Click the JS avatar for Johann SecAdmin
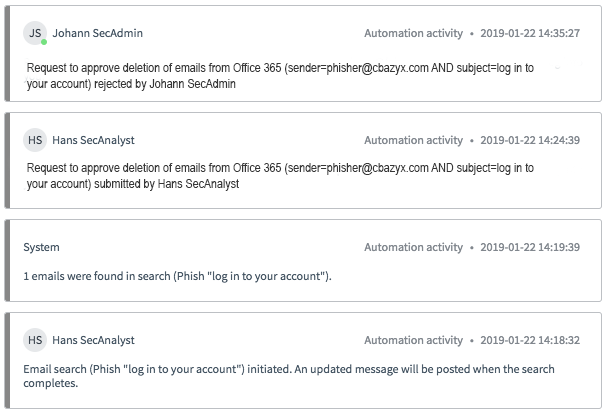Viewport: 606px width, 411px height. coord(35,33)
